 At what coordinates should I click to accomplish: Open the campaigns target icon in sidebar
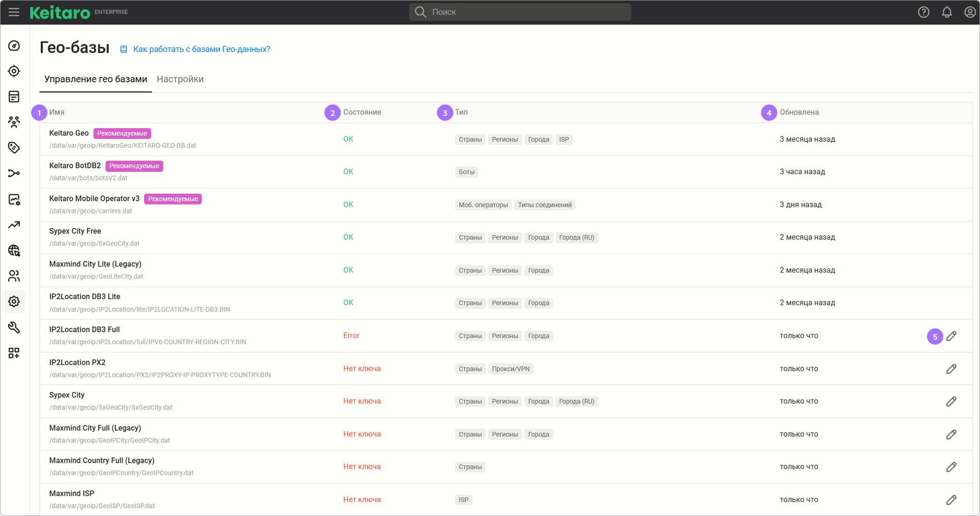coord(14,71)
